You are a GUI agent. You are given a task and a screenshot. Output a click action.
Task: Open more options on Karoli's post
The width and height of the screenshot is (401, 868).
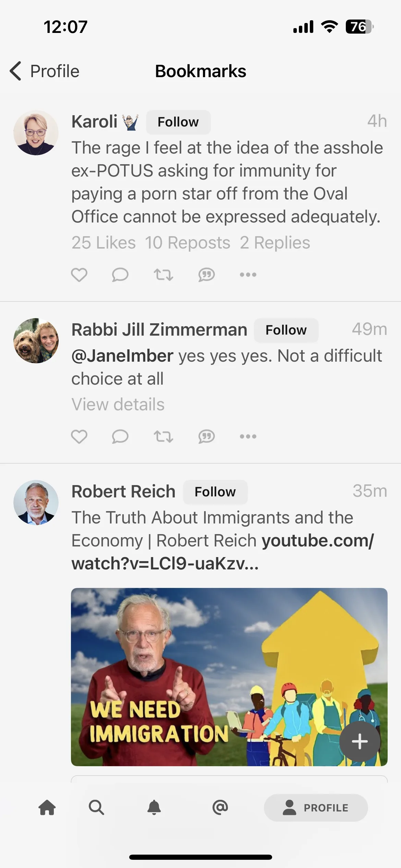pos(248,275)
